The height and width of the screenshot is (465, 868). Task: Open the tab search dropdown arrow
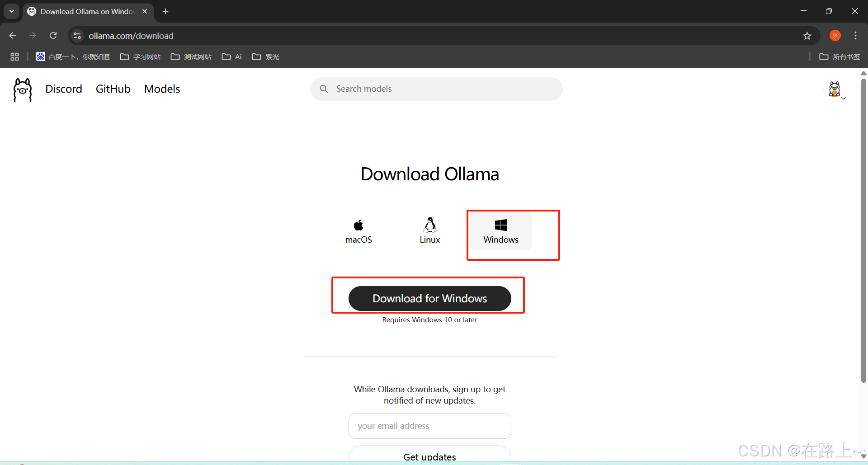point(12,11)
